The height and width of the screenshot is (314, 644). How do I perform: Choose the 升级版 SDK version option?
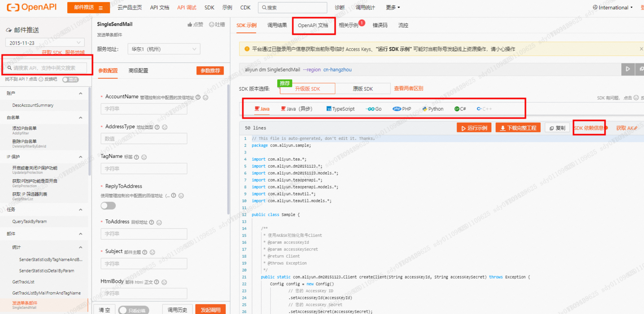[x=307, y=89]
